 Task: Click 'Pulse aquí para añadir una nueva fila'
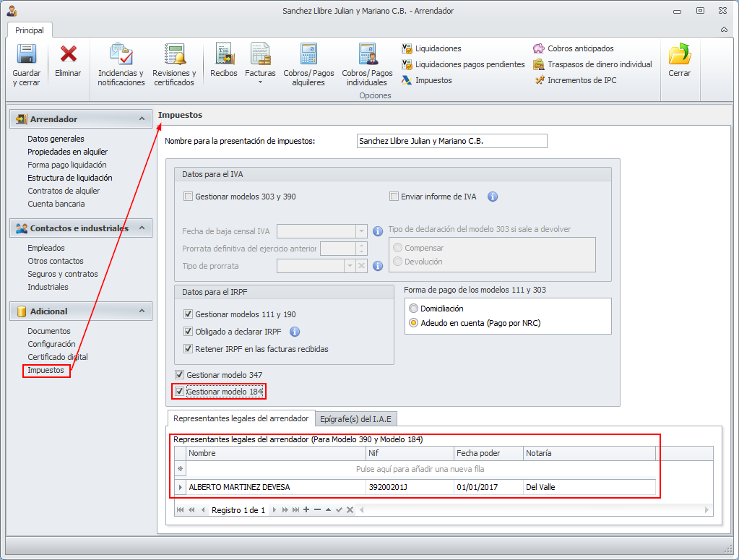click(x=420, y=469)
